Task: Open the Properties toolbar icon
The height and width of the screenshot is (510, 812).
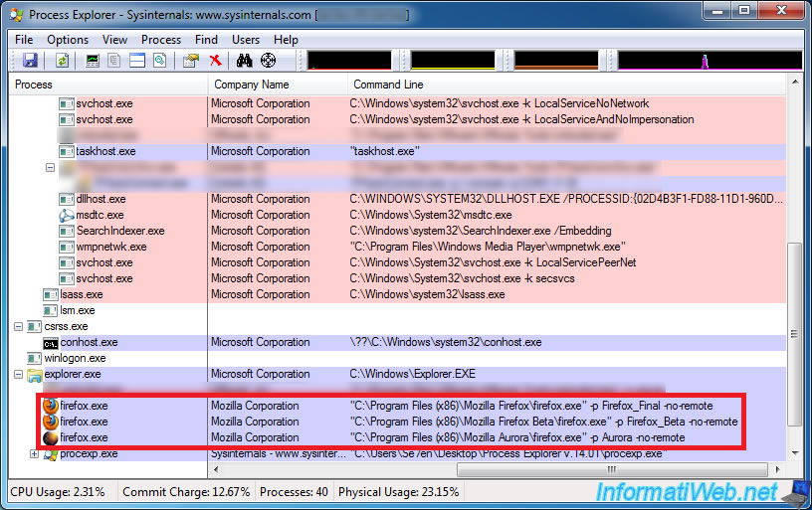Action: tap(191, 61)
